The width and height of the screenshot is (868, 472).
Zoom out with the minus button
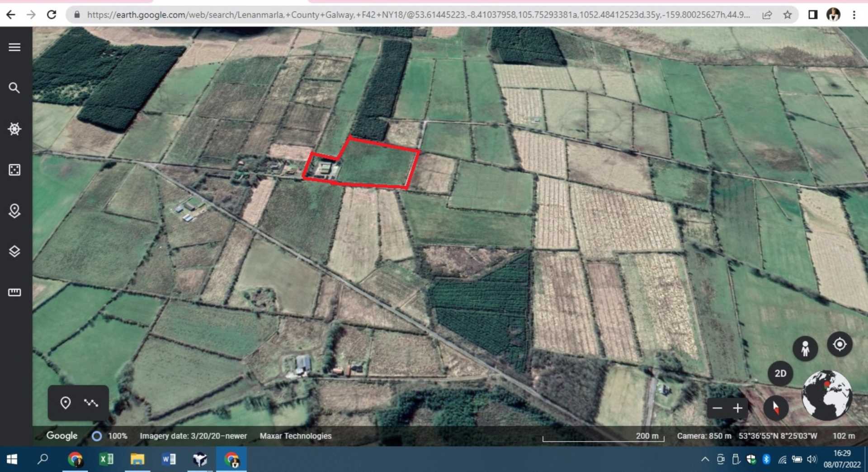(x=717, y=408)
